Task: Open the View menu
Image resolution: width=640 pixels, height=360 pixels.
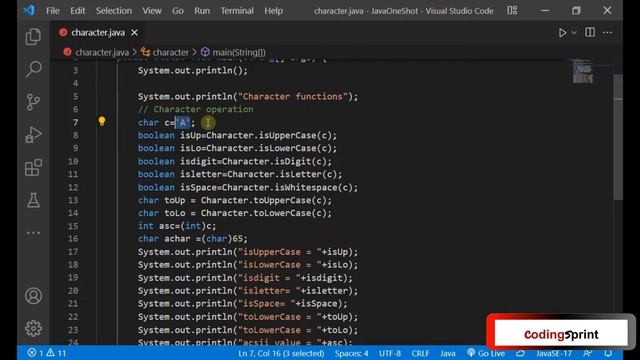Action: pos(152,11)
